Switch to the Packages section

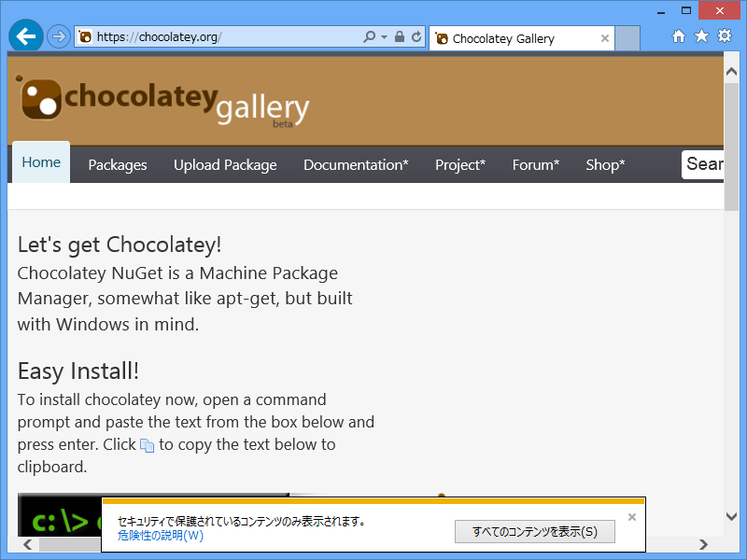pyautogui.click(x=118, y=164)
